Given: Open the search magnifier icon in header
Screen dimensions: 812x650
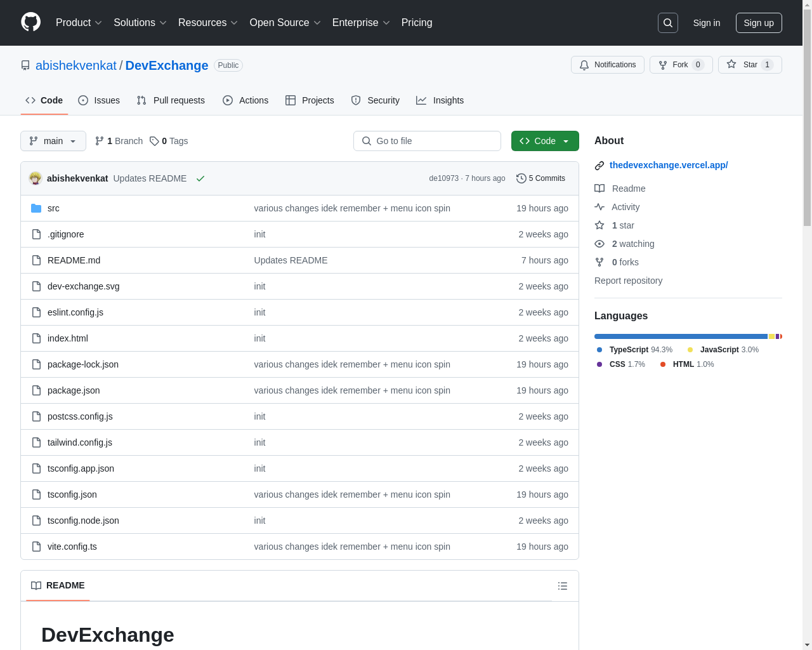Looking at the screenshot, I should (x=668, y=23).
